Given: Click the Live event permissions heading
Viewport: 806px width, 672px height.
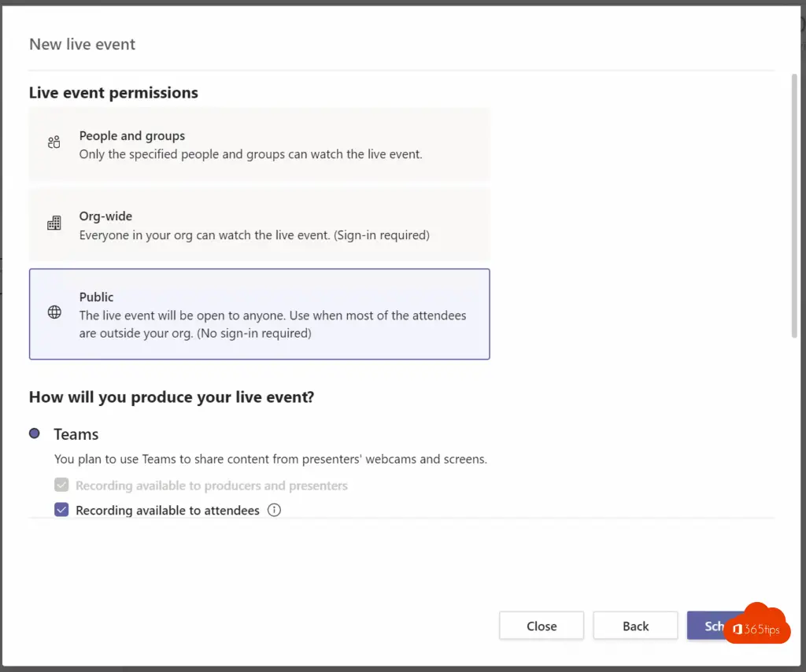Looking at the screenshot, I should [113, 93].
